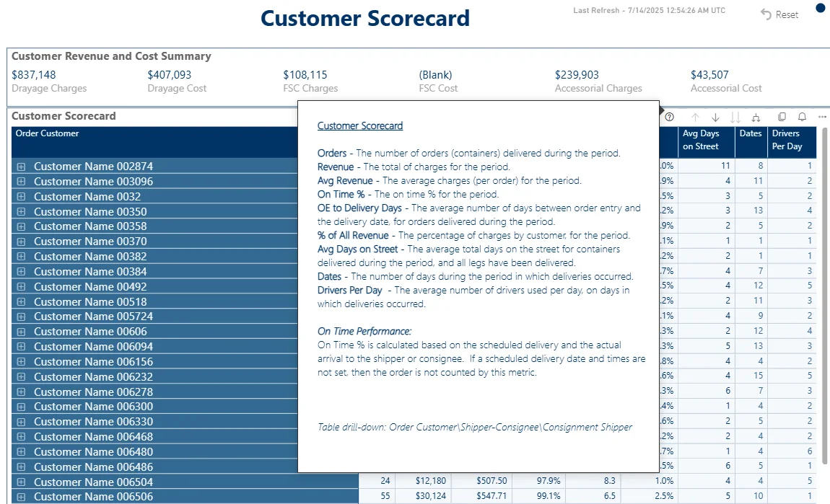
Task: Expand Customer Name 00606 row
Action: pyautogui.click(x=21, y=332)
